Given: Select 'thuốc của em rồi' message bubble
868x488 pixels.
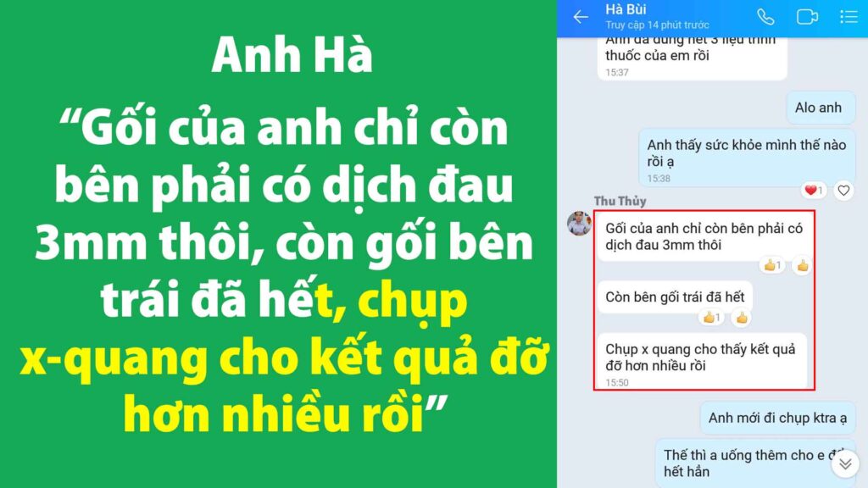Looking at the screenshot, I should tap(692, 58).
